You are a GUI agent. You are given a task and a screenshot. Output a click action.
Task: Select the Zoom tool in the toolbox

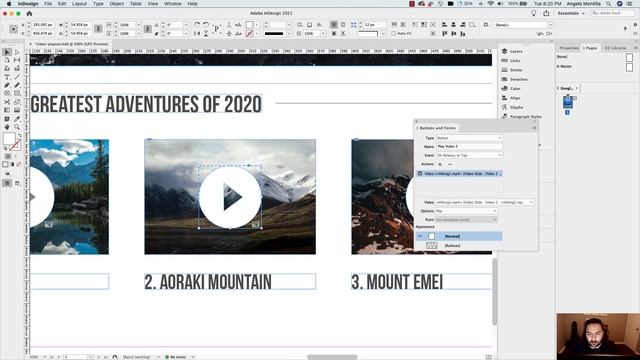(17, 127)
